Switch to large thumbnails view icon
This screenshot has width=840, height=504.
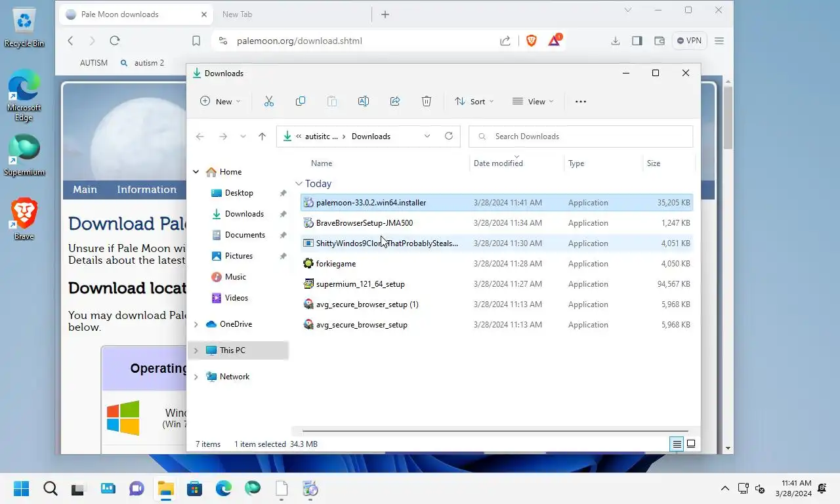click(691, 444)
